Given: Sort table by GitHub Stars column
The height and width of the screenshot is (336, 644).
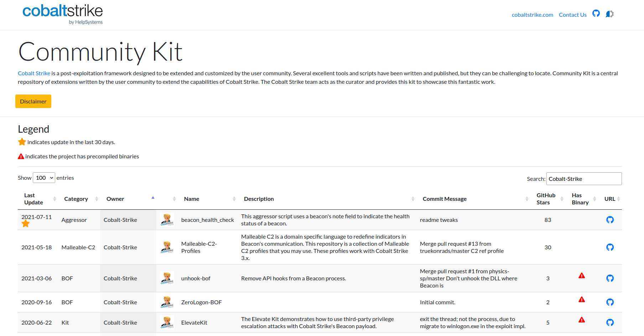Looking at the screenshot, I should 546,199.
